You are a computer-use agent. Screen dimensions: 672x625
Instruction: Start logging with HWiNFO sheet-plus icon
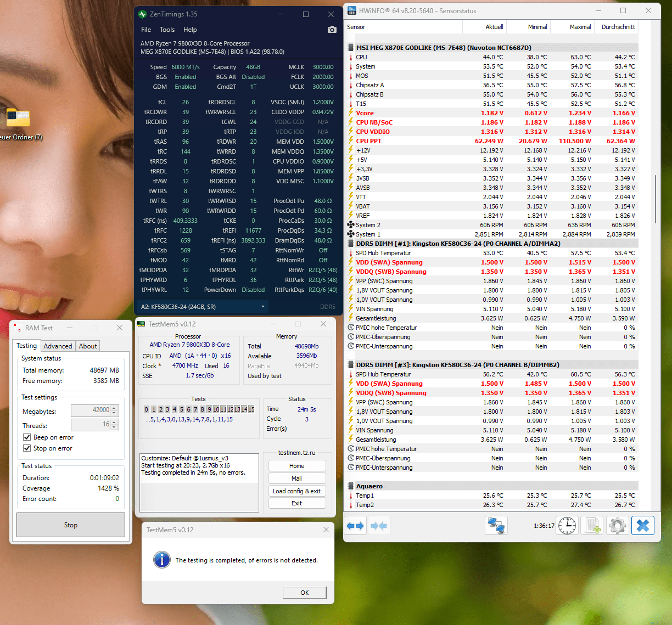(x=592, y=526)
